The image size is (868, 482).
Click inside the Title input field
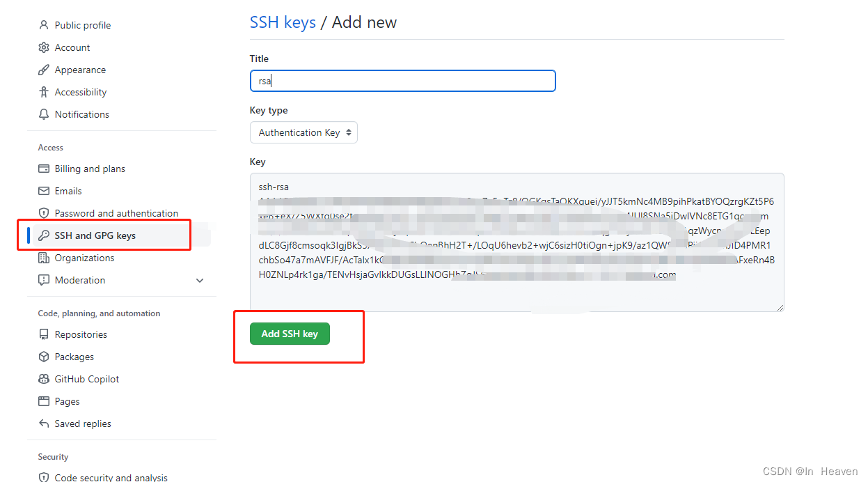tap(402, 81)
